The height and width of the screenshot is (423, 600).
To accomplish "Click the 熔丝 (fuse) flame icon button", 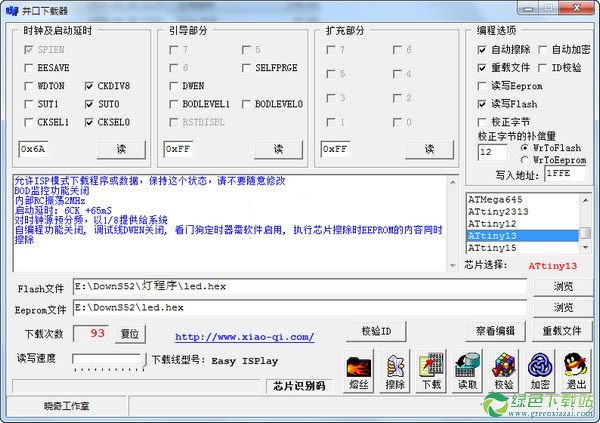I will (x=359, y=371).
